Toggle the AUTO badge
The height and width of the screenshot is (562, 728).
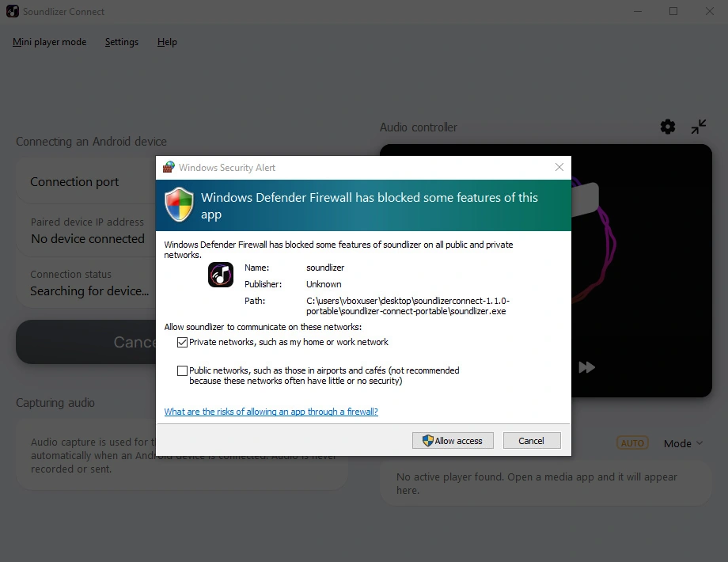632,443
